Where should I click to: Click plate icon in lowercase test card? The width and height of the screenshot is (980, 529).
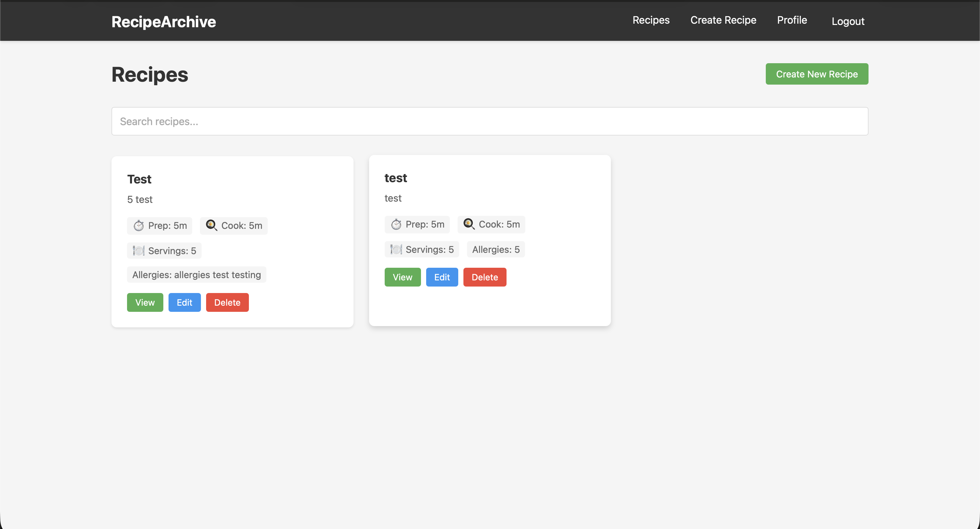[x=396, y=250]
